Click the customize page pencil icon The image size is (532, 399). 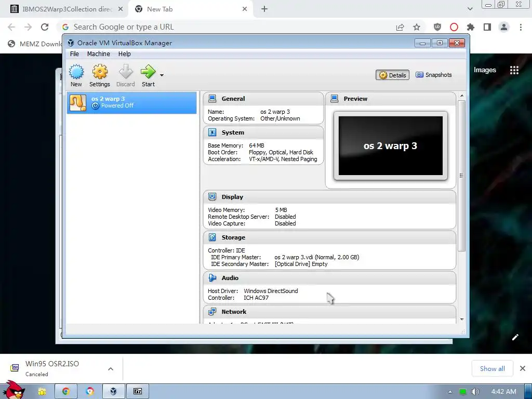coord(515,337)
